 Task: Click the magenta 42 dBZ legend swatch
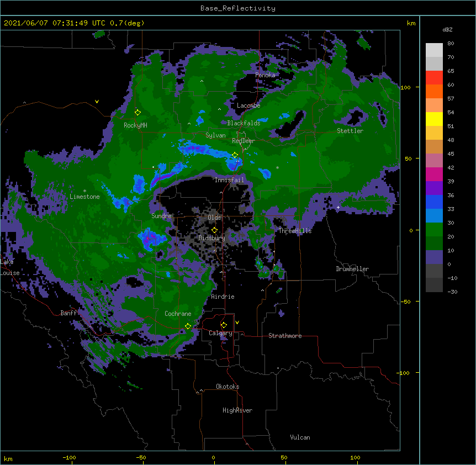pyautogui.click(x=434, y=174)
